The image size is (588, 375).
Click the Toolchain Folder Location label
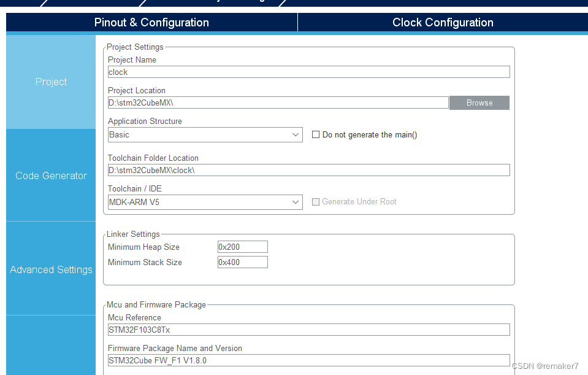[x=153, y=158]
